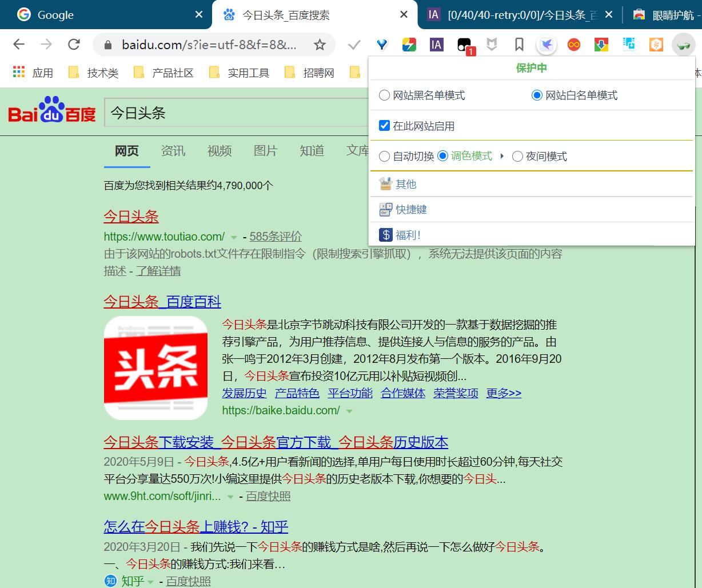Screen dimensions: 702x588
Task: Switch to the 视频 search tab
Action: coord(220,150)
